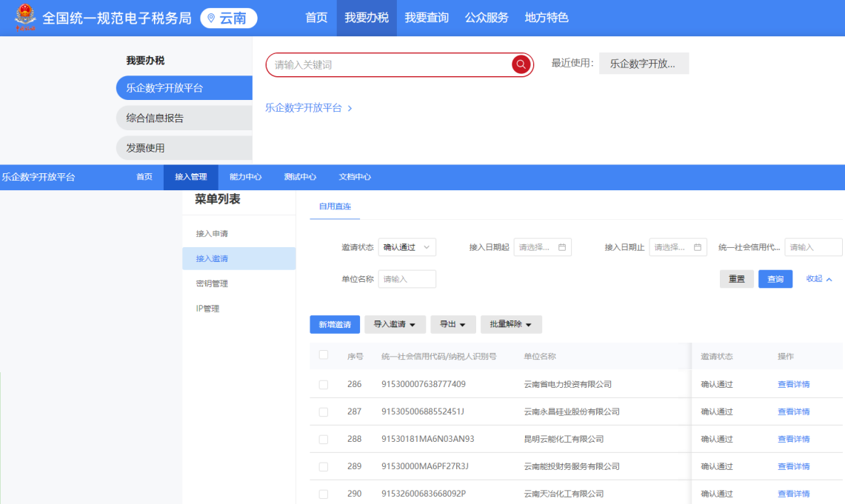The height and width of the screenshot is (504, 845).
Task: Switch to 能力中心 tab in blue navbar
Action: point(245,177)
